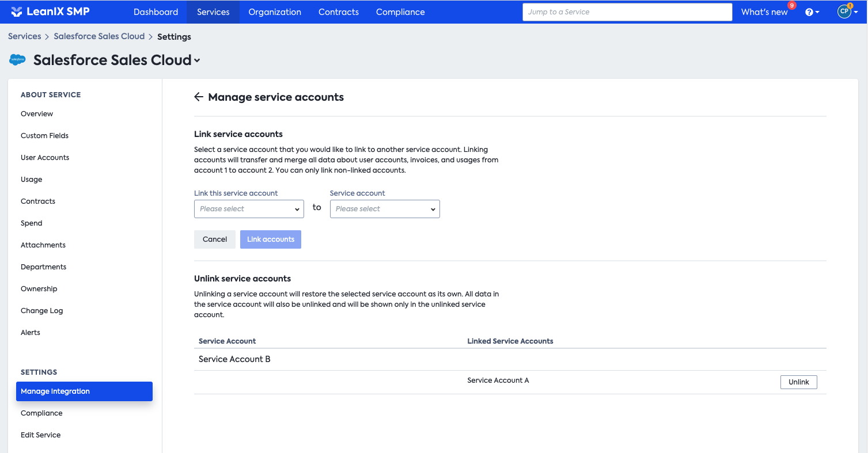The image size is (868, 453).
Task: Click the 'Unlink service accounts' heading
Action: (242, 279)
